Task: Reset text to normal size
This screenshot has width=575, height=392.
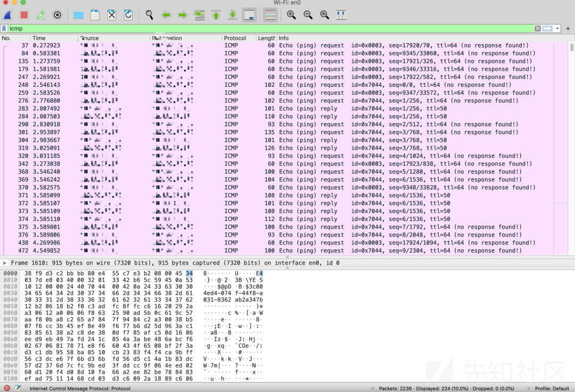Action: pyautogui.click(x=325, y=15)
